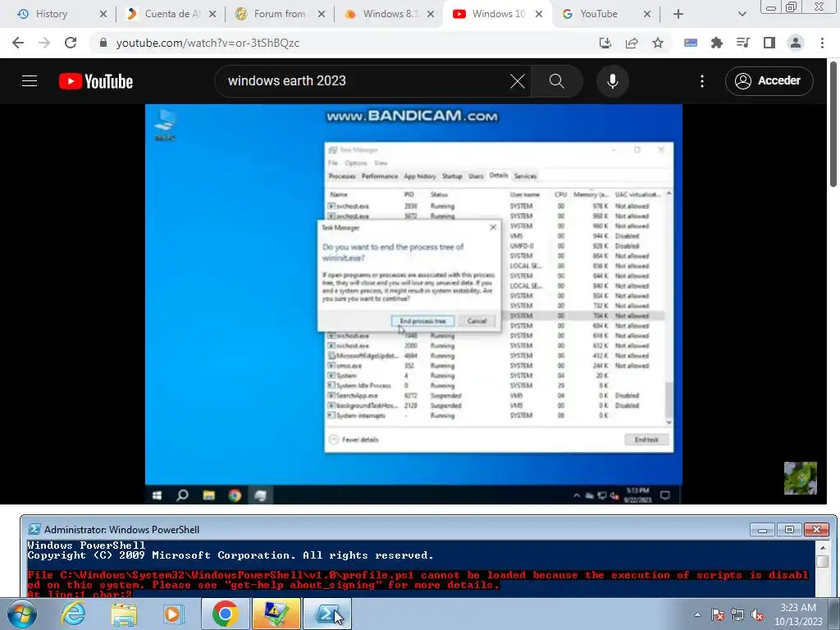Click the muted volume tray icon

[757, 614]
